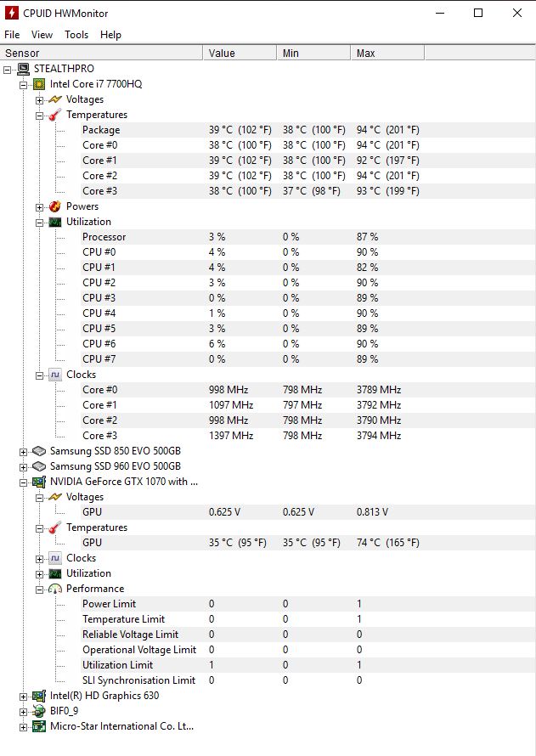Collapse the CPU Clocks section
536x756 pixels.
click(x=40, y=375)
